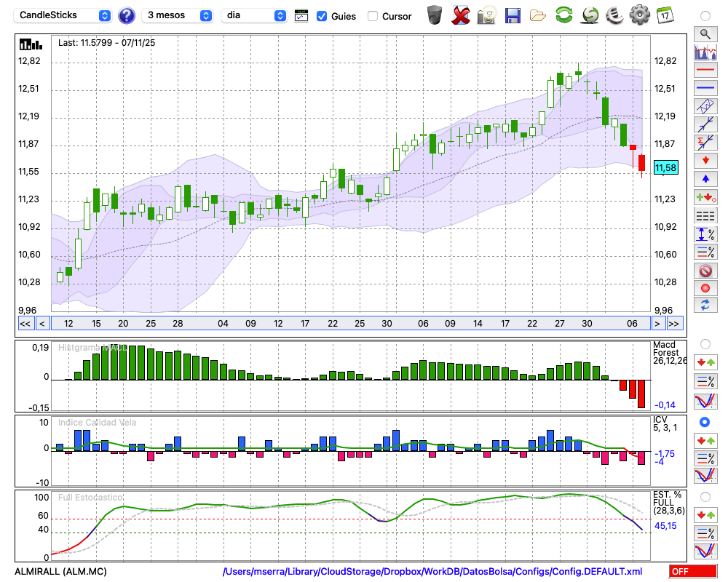
Task: Click the blue help question mark icon
Action: click(x=127, y=15)
